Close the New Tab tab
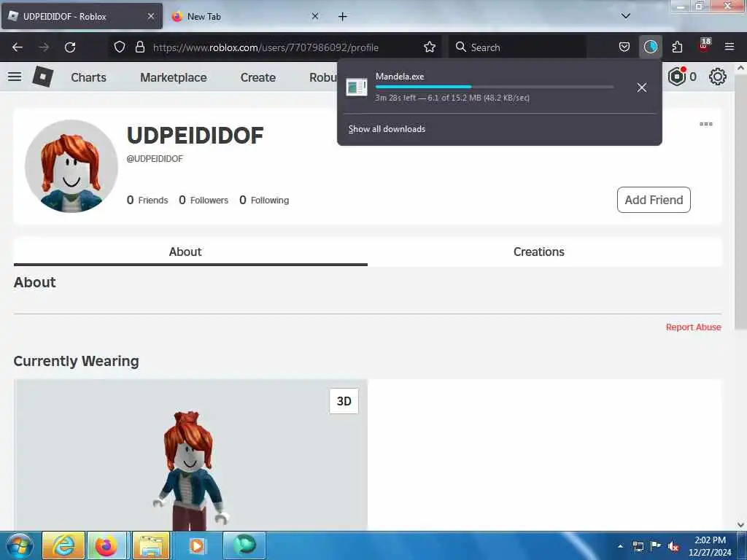747x560 pixels. pos(315,16)
